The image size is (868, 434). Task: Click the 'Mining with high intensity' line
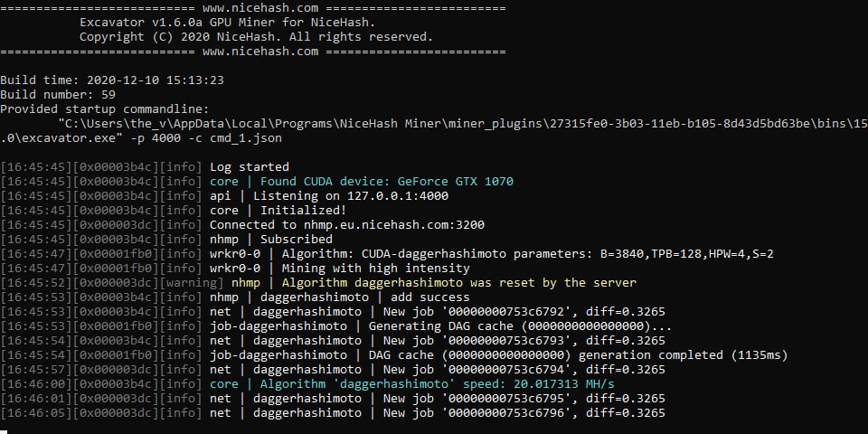click(235, 269)
